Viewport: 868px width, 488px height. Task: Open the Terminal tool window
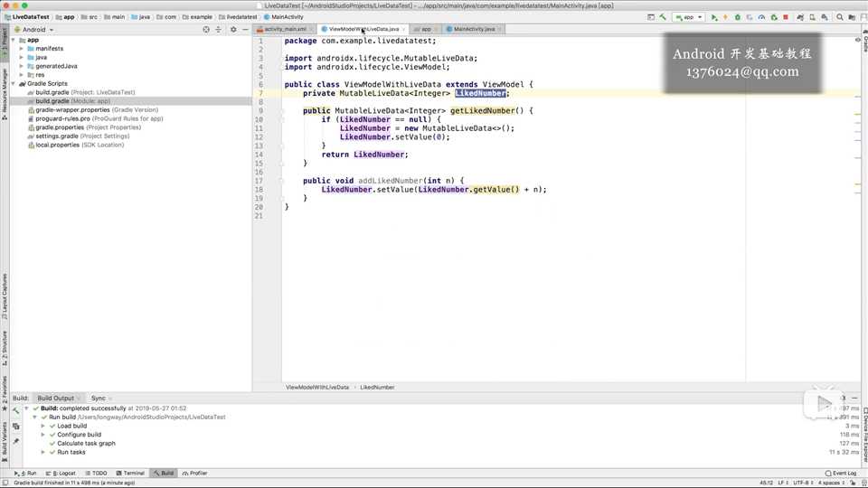(130, 473)
